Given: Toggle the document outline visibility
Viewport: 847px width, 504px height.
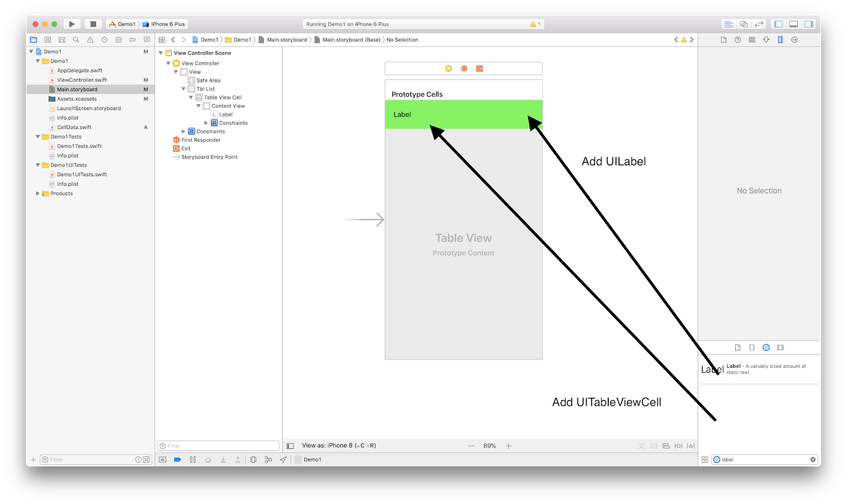Looking at the screenshot, I should pyautogui.click(x=290, y=446).
